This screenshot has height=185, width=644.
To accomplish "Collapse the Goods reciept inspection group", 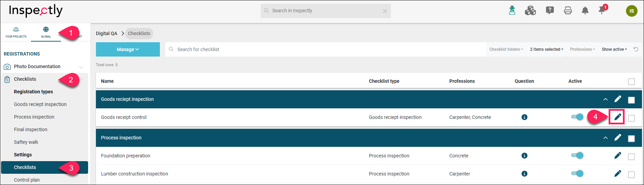I will coord(605,99).
